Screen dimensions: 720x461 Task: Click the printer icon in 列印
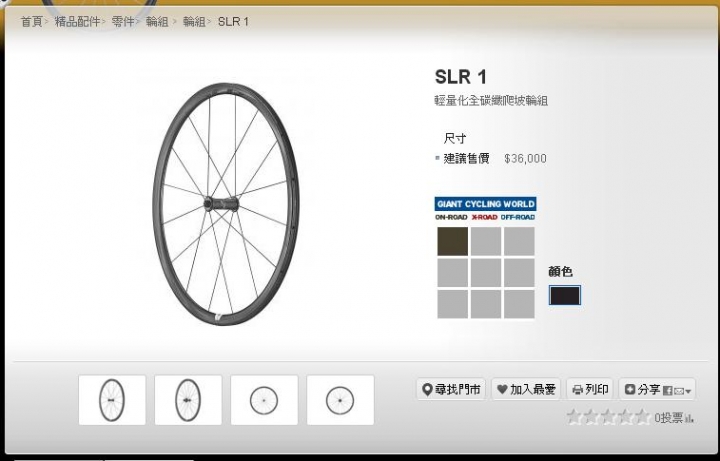click(x=578, y=390)
